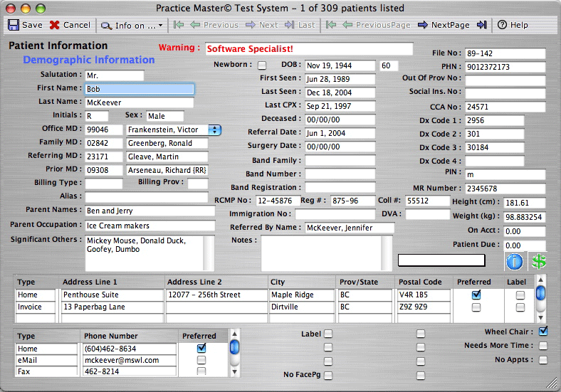This screenshot has width=561, height=392.
Task: Click the NextPage button label
Action: (451, 25)
